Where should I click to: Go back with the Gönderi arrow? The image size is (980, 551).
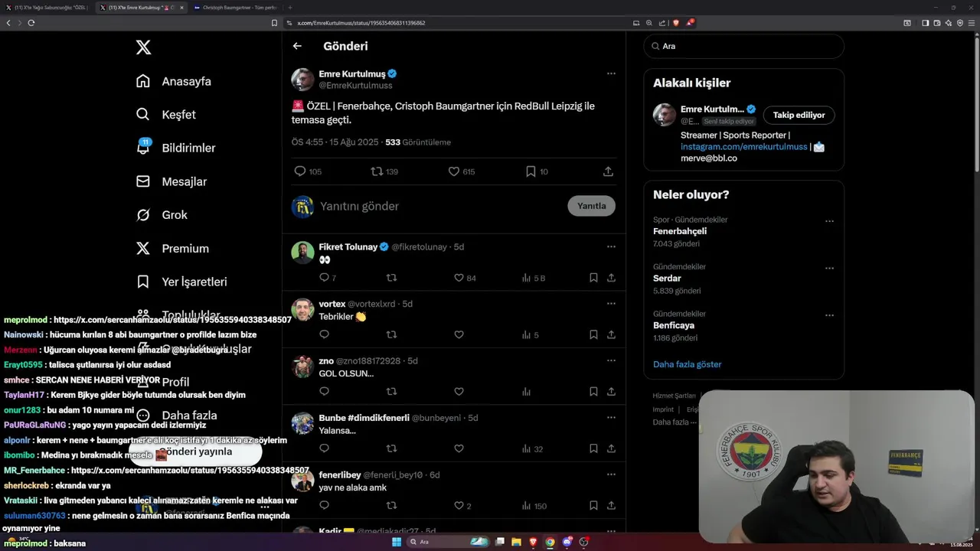tap(297, 46)
